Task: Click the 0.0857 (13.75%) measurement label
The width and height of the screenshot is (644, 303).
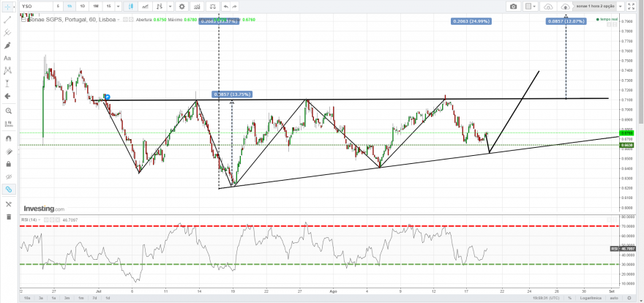Action: point(231,94)
